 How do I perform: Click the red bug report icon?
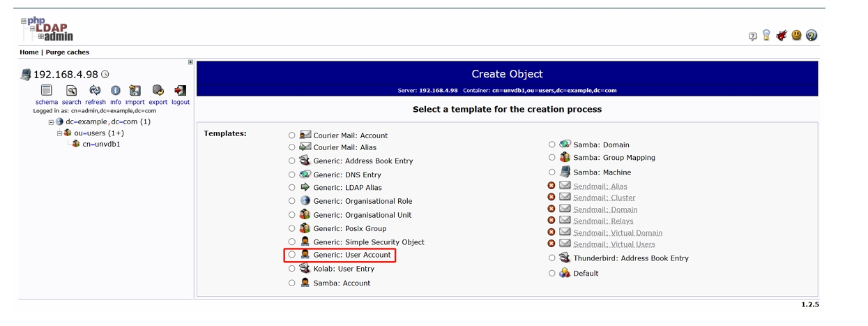coord(782,36)
